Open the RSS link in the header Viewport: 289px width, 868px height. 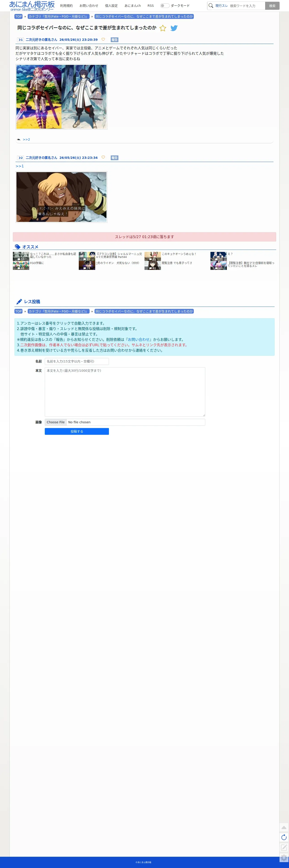pyautogui.click(x=151, y=6)
